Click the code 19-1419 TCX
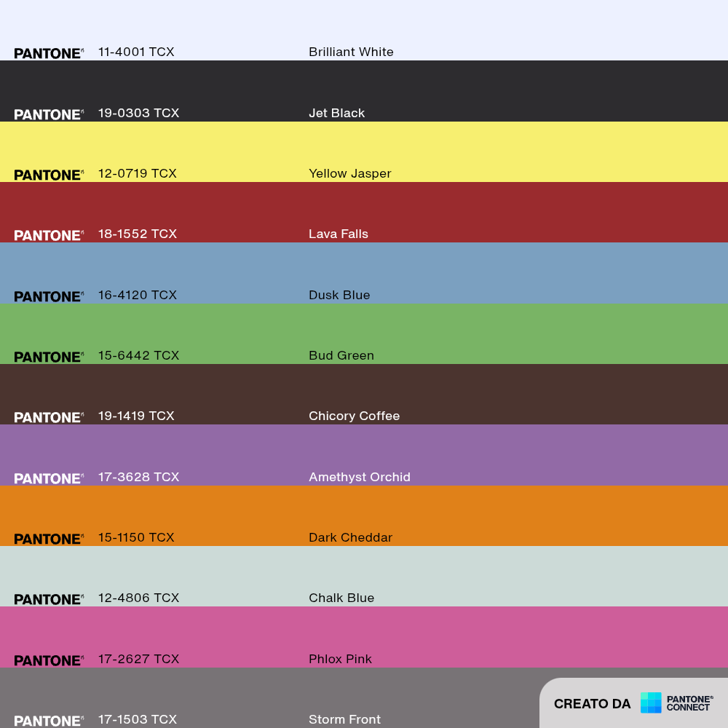 click(136, 416)
